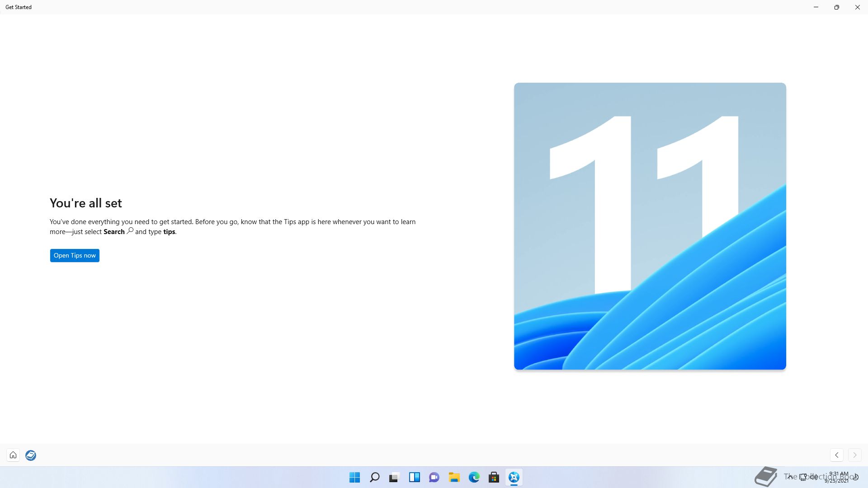Screen dimensions: 868x488
Task: Launch Teams Chat from taskbar
Action: coord(434,477)
